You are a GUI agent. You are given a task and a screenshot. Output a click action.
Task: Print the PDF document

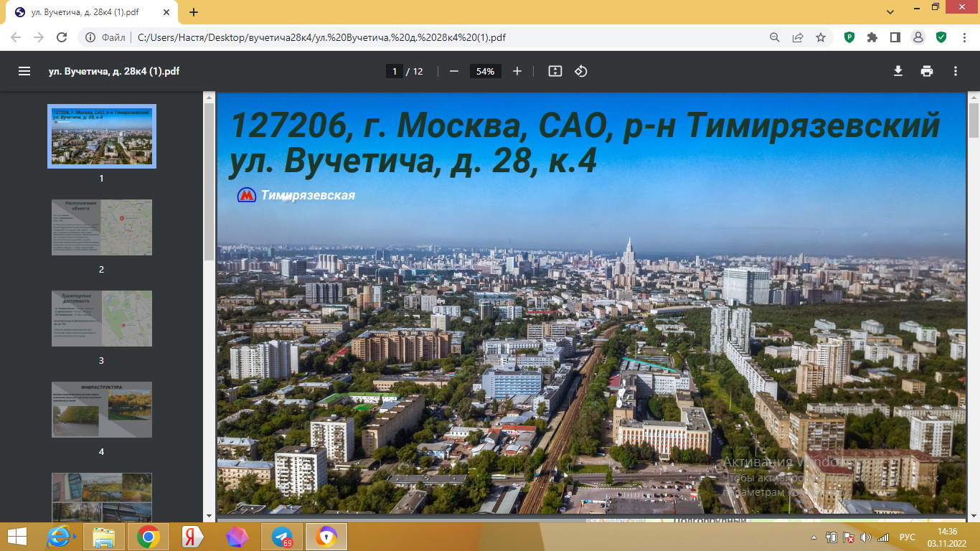pos(927,71)
